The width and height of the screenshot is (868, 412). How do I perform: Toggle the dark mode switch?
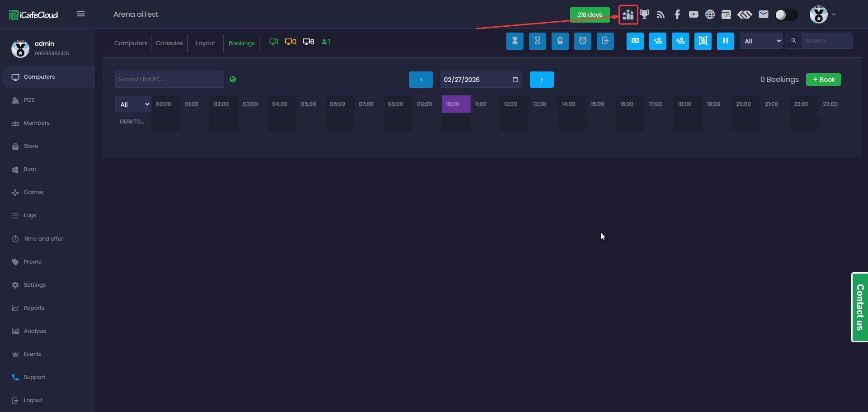click(786, 15)
